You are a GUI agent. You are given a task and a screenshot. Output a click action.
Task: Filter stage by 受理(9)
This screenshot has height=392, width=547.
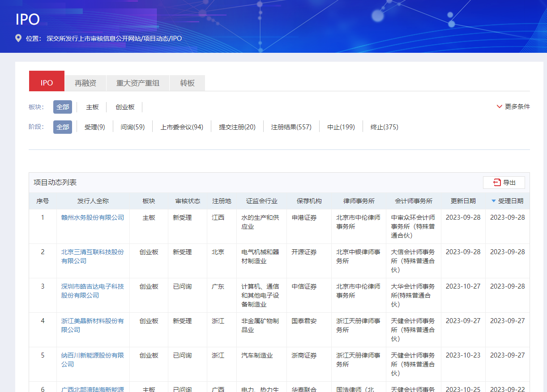[94, 127]
